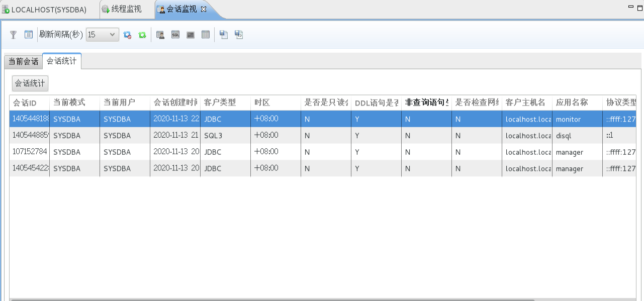Viewport: 644px width, 301px height.
Task: Click the ::1 protocol cell
Action: [x=619, y=136]
